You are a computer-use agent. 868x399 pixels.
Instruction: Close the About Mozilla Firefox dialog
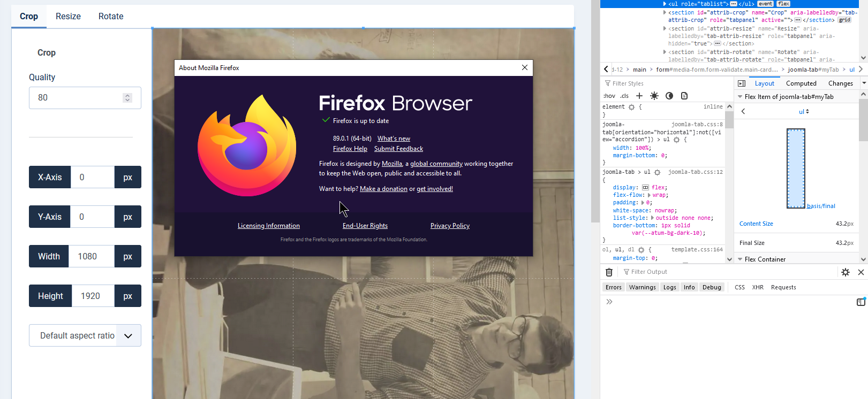click(x=525, y=67)
